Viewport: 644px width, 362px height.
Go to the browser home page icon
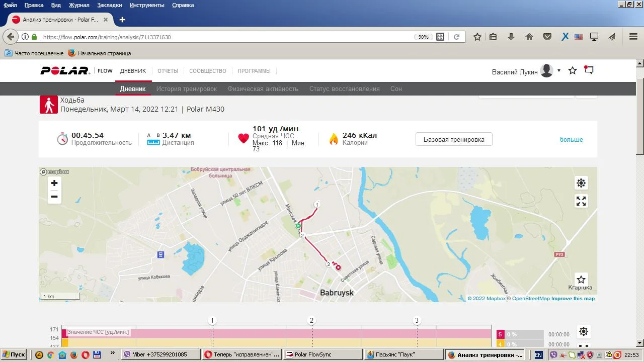click(x=529, y=37)
